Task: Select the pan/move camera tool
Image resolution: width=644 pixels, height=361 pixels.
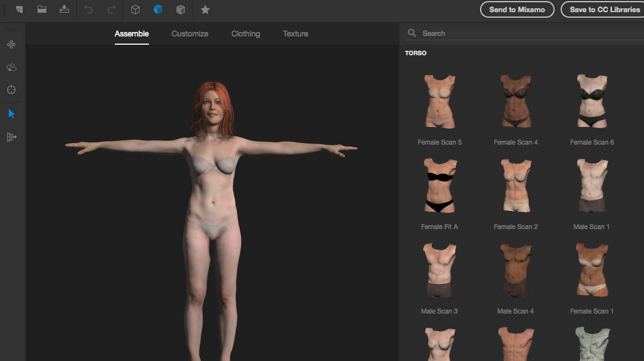Action: point(12,44)
